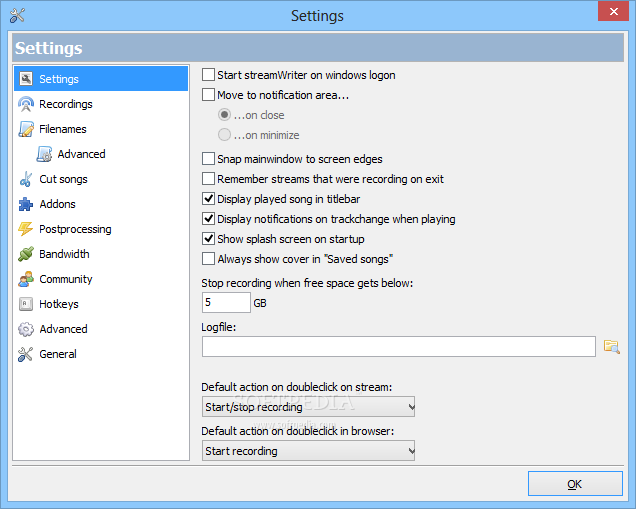
Task: Click the Bandwidth plug icon
Action: (26, 254)
